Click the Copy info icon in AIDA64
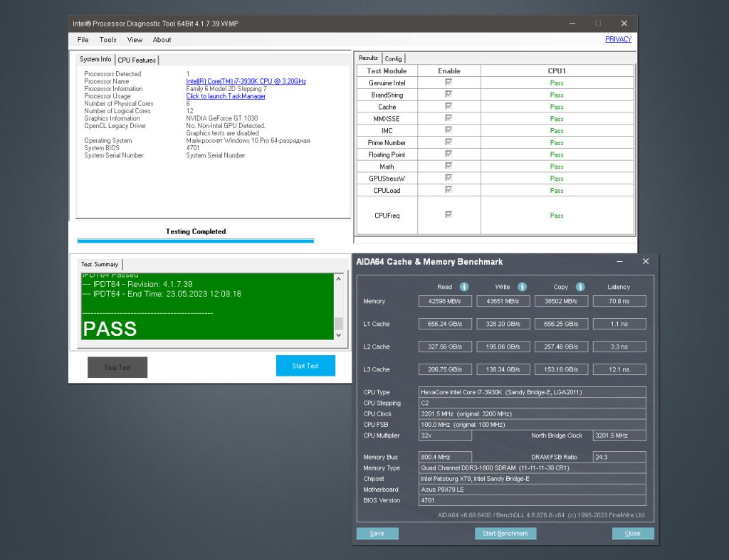Screen dimensions: 729x560 (580, 287)
